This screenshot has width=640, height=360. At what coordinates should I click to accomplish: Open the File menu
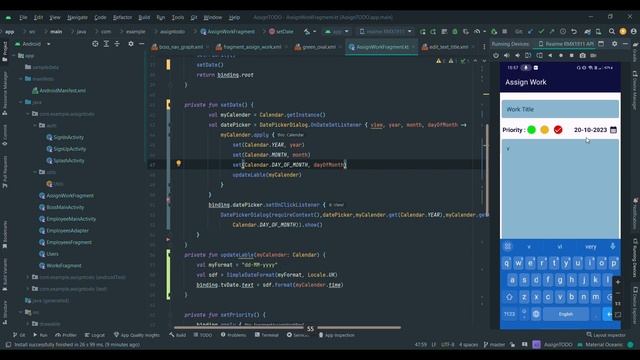23,18
